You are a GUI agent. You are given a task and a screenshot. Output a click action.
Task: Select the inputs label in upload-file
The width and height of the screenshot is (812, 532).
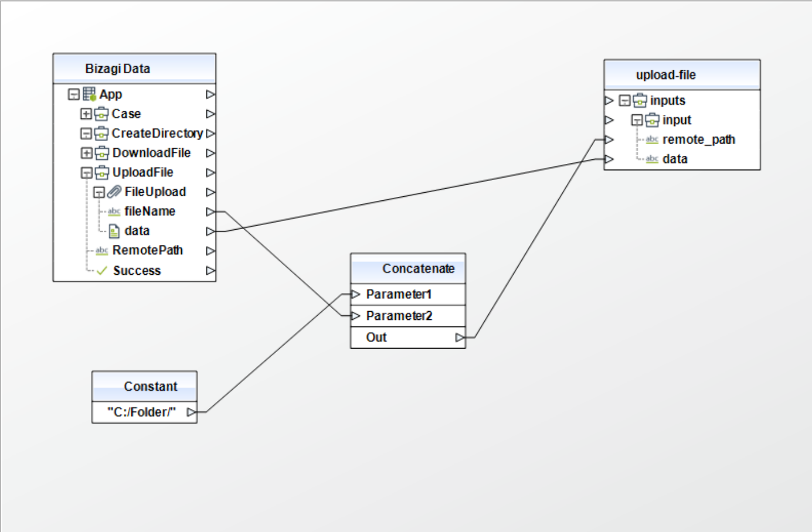pos(668,101)
